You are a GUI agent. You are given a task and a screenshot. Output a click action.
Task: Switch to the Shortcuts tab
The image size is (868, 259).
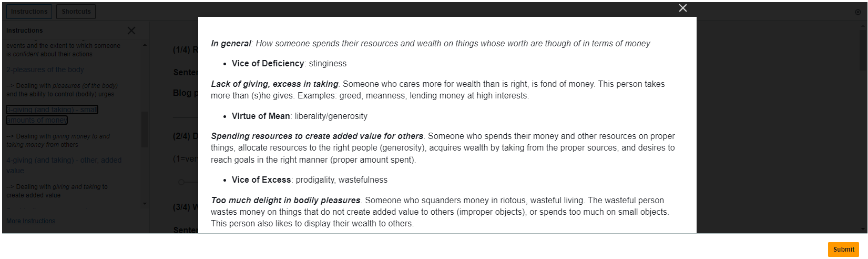tap(76, 12)
